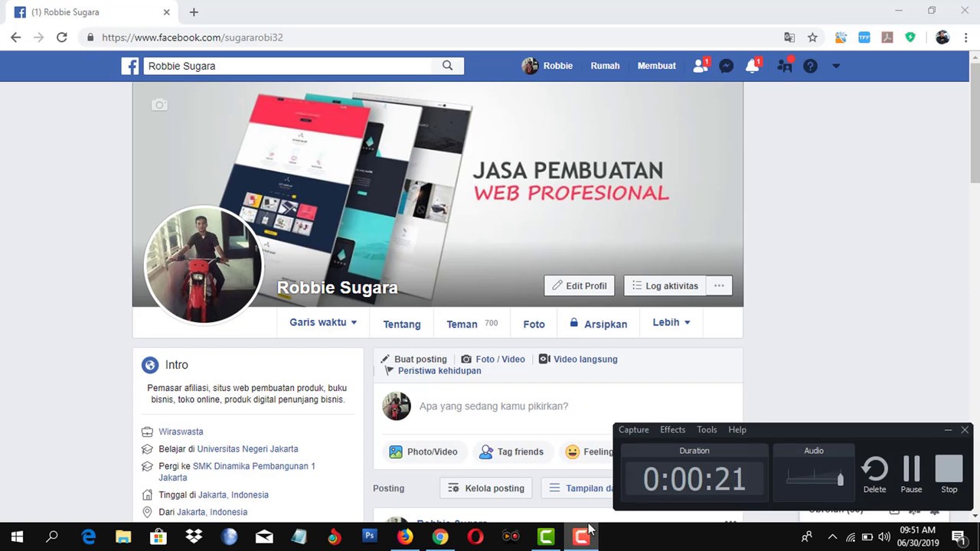The image size is (980, 551).
Task: Open Kelola posting
Action: click(487, 488)
